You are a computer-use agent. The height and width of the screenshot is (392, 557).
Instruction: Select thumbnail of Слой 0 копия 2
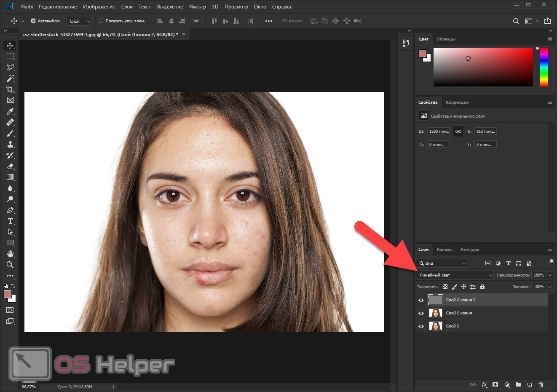(435, 300)
